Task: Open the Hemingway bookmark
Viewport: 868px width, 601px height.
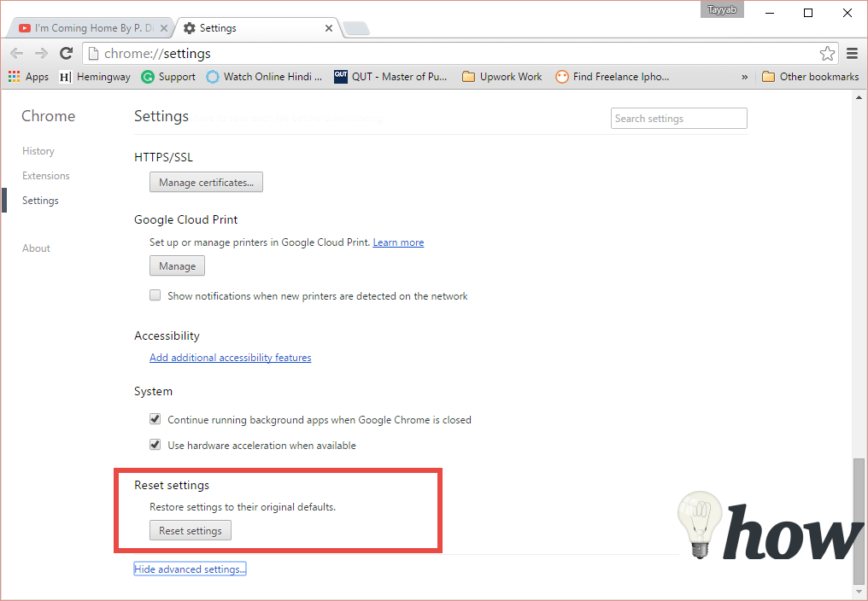Action: tap(95, 77)
